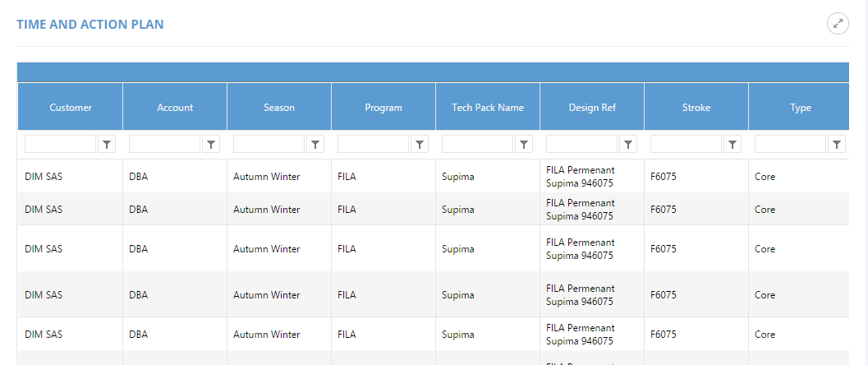Viewport: 868px width, 365px height.
Task: Open the Season column filter icon
Action: point(315,145)
